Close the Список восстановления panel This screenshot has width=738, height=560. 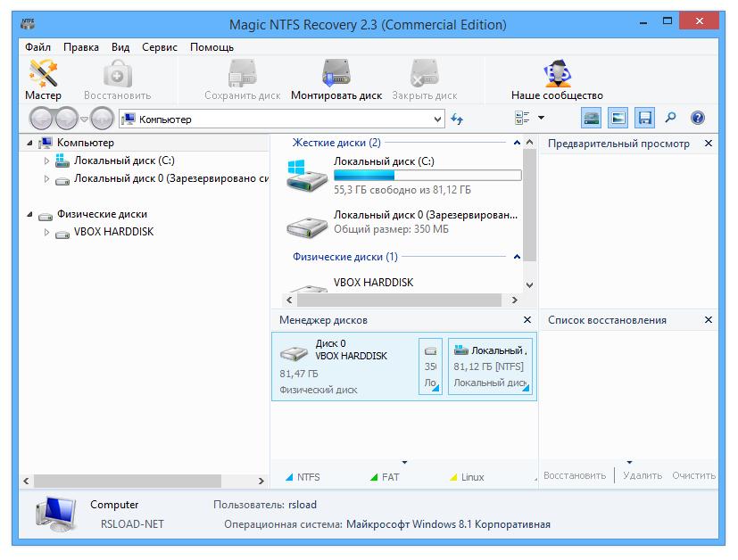[709, 320]
